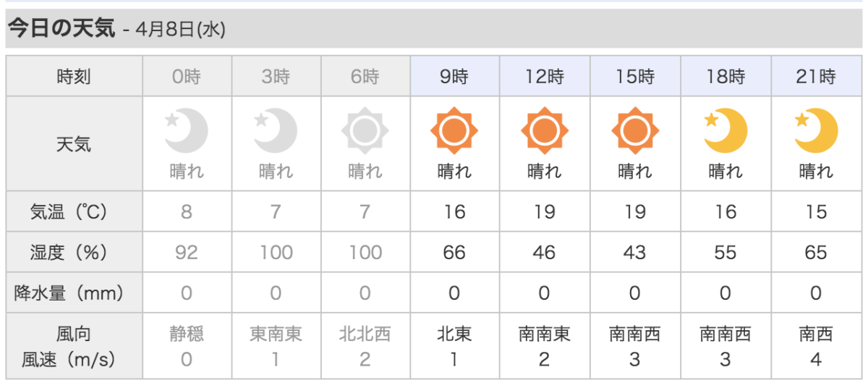Select the 21時 column header
The width and height of the screenshot is (868, 383).
point(816,76)
